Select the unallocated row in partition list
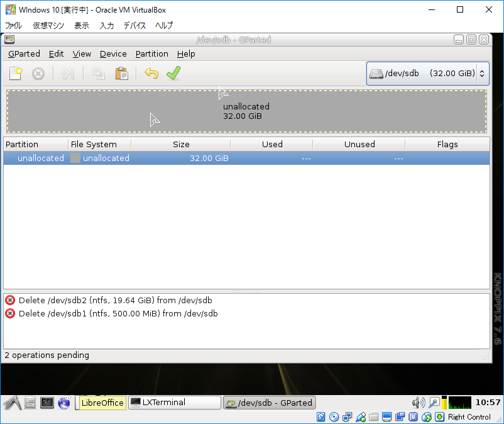Viewport: 504px width, 424px height. coord(246,159)
